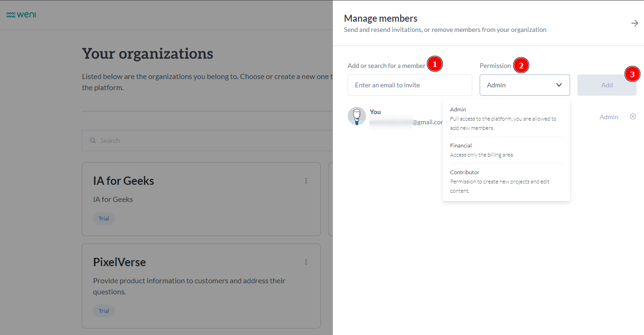This screenshot has width=644, height=335.
Task: Click your profile avatar in member list
Action: (356, 116)
